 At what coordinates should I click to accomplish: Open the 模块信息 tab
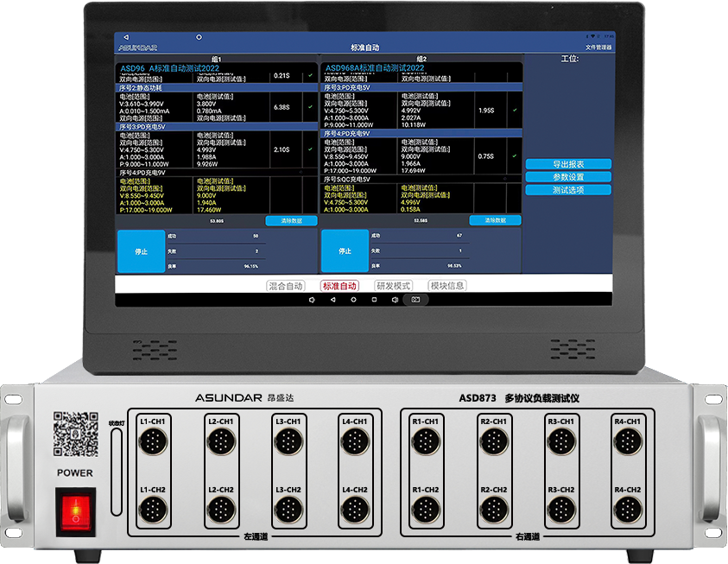[447, 286]
